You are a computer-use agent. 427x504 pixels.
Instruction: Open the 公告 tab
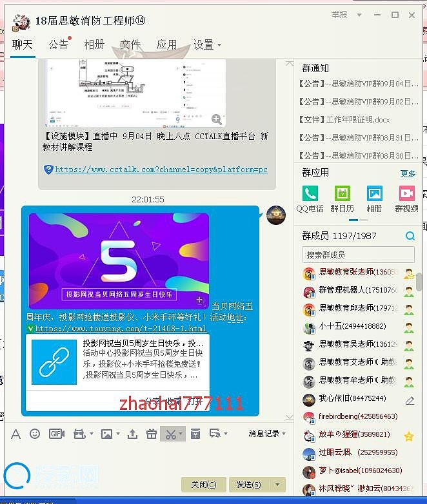[58, 44]
